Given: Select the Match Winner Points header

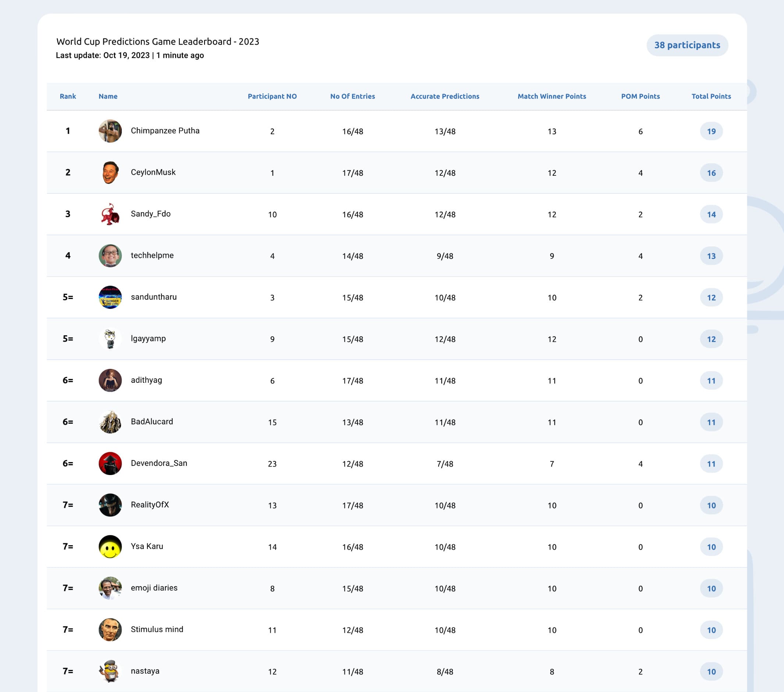Looking at the screenshot, I should [552, 96].
